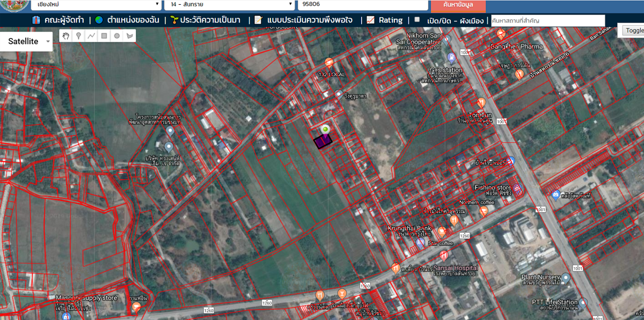Click the green selected-parcel marker pin
The width and height of the screenshot is (644, 320).
[325, 130]
